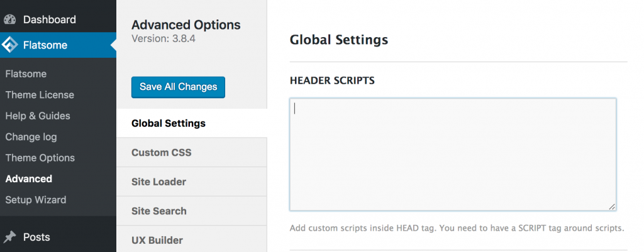Click the Flatsome diamond logo icon
Screen dimensions: 644x252
(9, 45)
